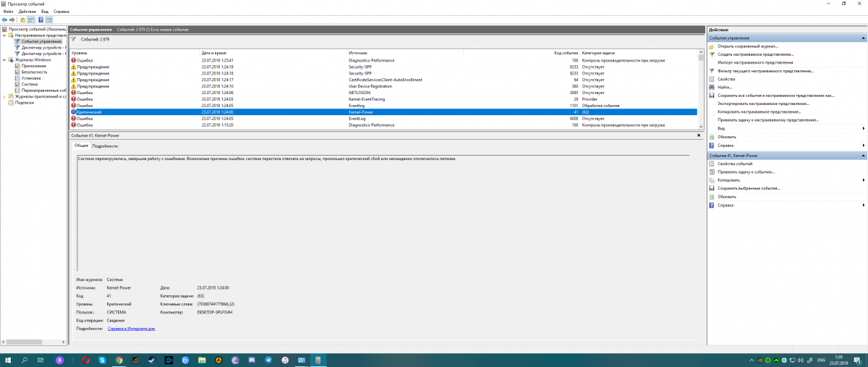Expand Вид submenu arrow in Actions
The width and height of the screenshot is (868, 367).
click(864, 128)
